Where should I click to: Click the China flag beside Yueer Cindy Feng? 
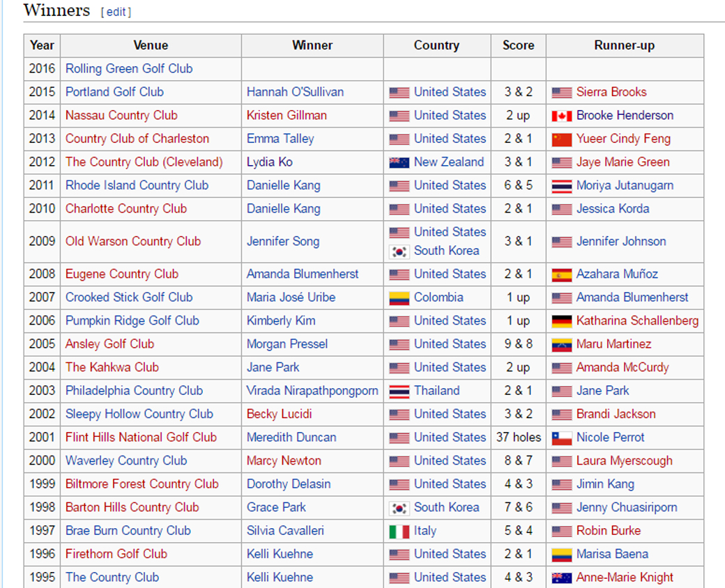click(x=562, y=139)
